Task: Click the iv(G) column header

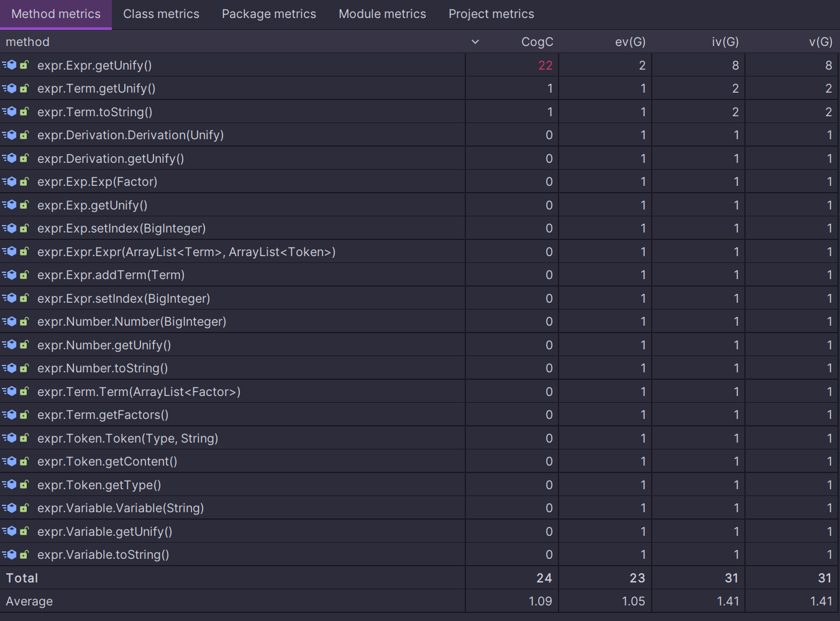Action: [724, 42]
